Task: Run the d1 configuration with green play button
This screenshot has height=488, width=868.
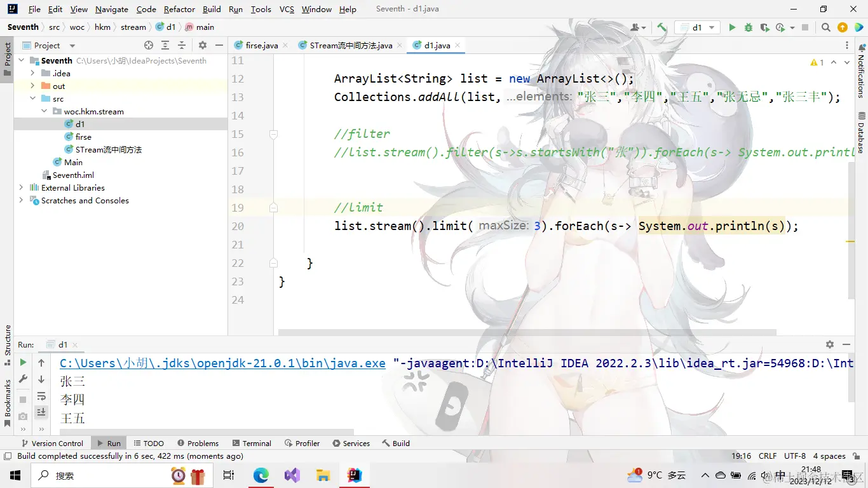Action: click(x=732, y=27)
